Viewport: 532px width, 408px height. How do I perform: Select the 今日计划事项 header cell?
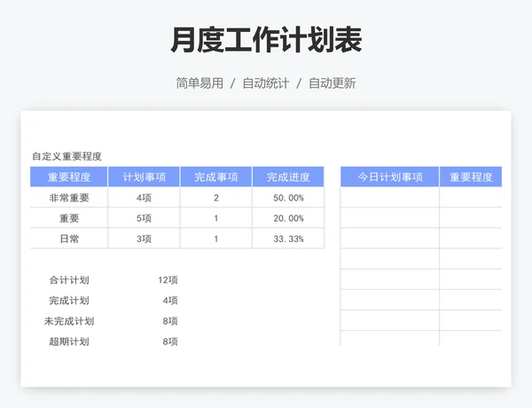(x=389, y=177)
